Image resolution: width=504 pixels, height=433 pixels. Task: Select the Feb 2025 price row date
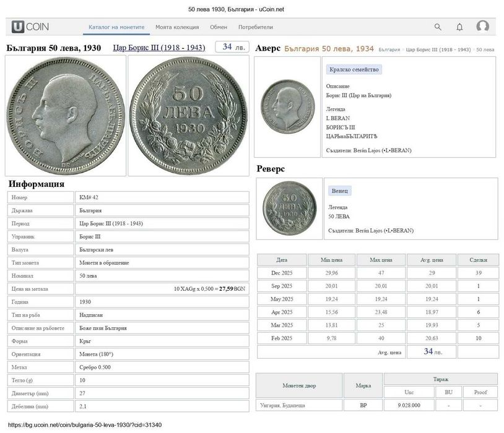pos(282,338)
